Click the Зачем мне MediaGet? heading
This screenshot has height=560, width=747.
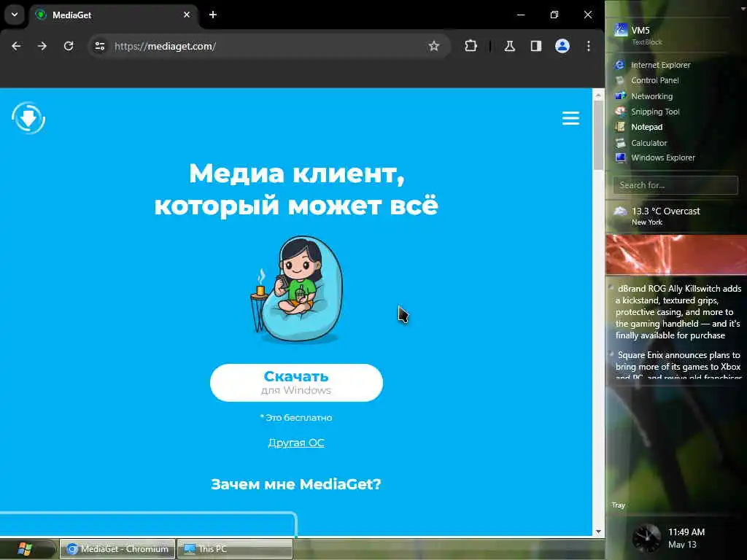296,484
